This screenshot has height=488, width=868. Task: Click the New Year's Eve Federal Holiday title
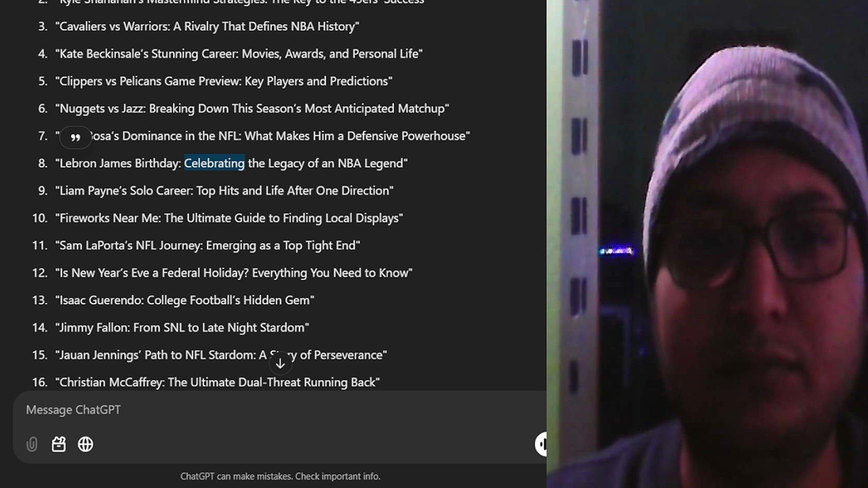pyautogui.click(x=234, y=273)
